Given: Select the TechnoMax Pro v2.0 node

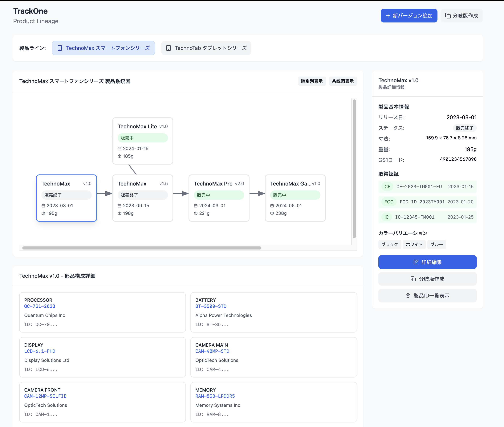Looking at the screenshot, I should [x=219, y=198].
